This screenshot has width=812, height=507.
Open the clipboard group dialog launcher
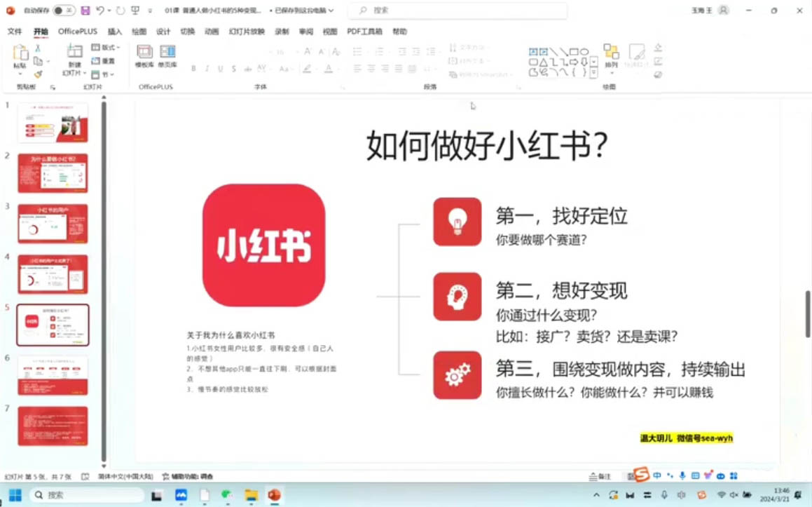coord(53,88)
